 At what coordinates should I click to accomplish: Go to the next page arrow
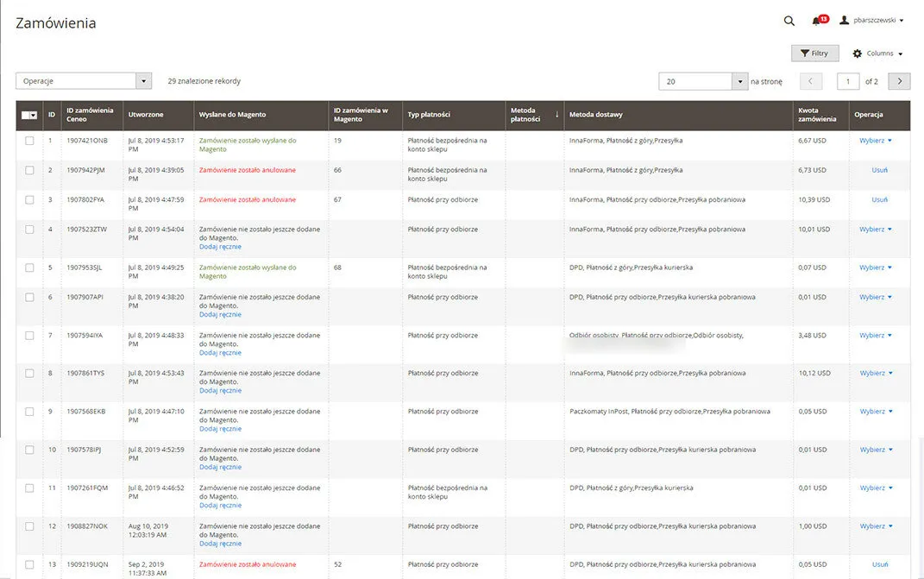coord(899,81)
